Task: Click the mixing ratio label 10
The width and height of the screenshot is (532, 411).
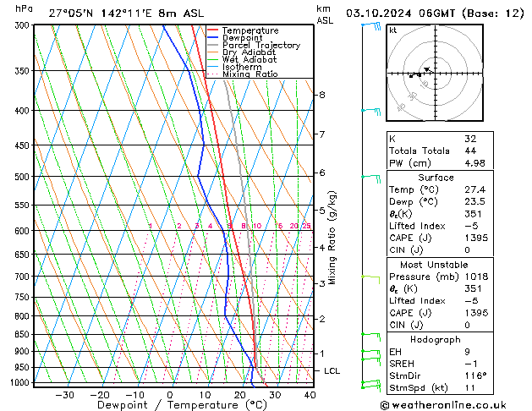Action: (x=257, y=226)
